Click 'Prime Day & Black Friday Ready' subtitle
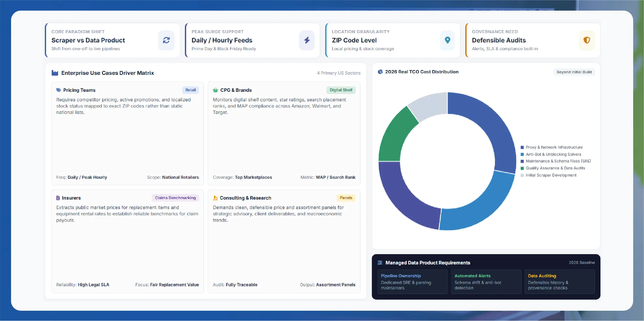Viewport: 644px width, 321px height. click(224, 49)
